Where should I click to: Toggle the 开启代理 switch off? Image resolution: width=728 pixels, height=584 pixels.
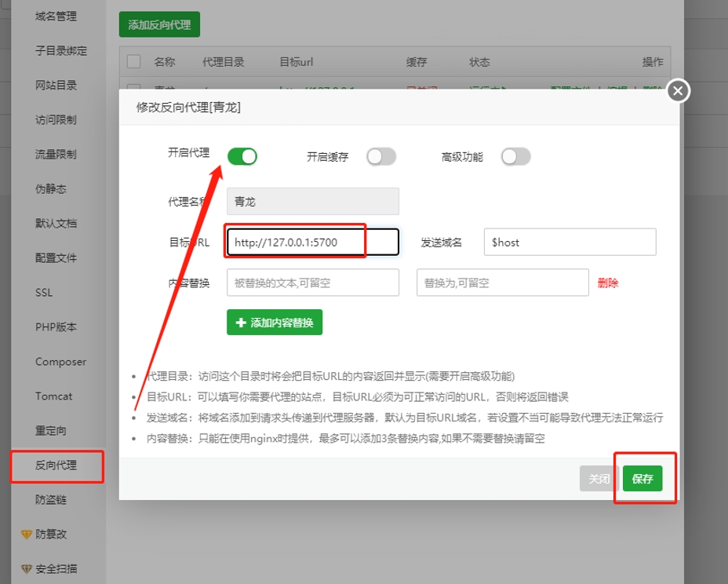[x=242, y=156]
